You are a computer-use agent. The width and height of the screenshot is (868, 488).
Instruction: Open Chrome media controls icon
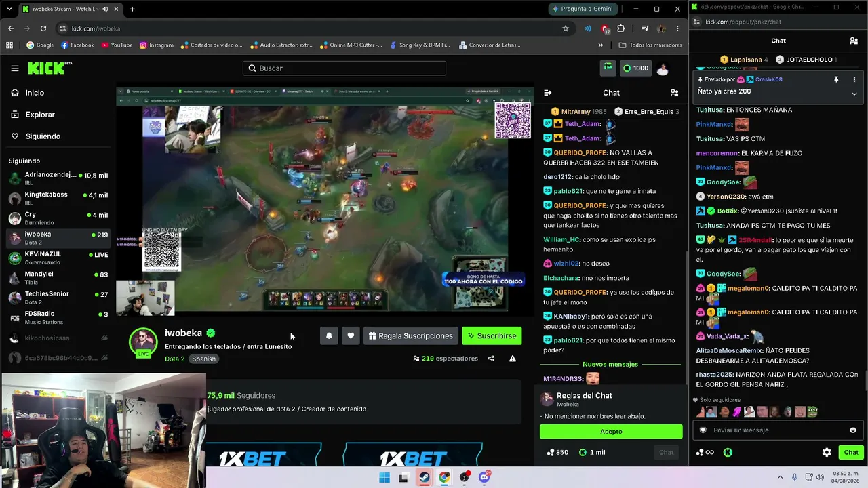tap(645, 28)
